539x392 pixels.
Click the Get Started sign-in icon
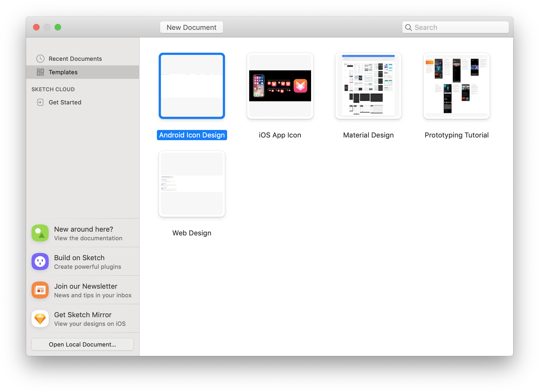click(x=40, y=102)
